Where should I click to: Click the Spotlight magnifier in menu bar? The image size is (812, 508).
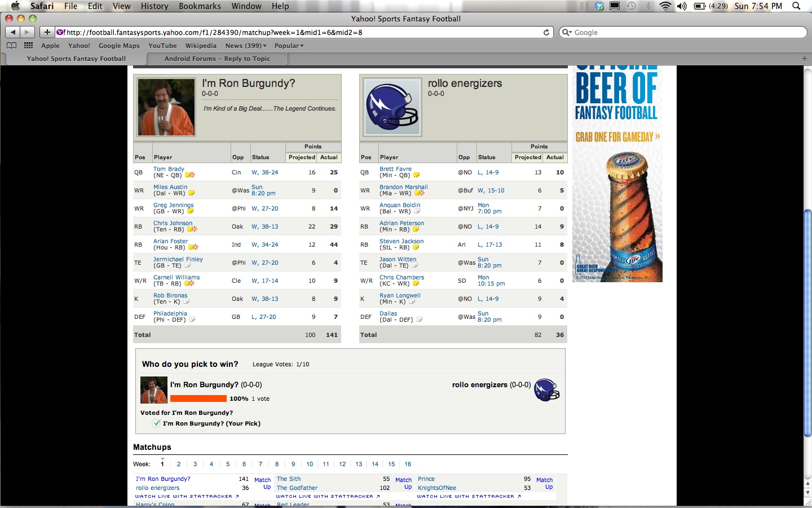tap(796, 6)
